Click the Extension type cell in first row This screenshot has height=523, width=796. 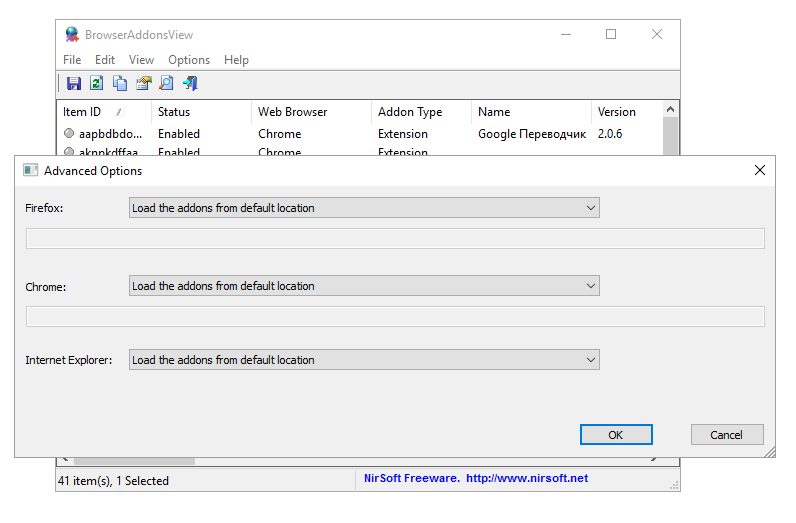tap(403, 134)
